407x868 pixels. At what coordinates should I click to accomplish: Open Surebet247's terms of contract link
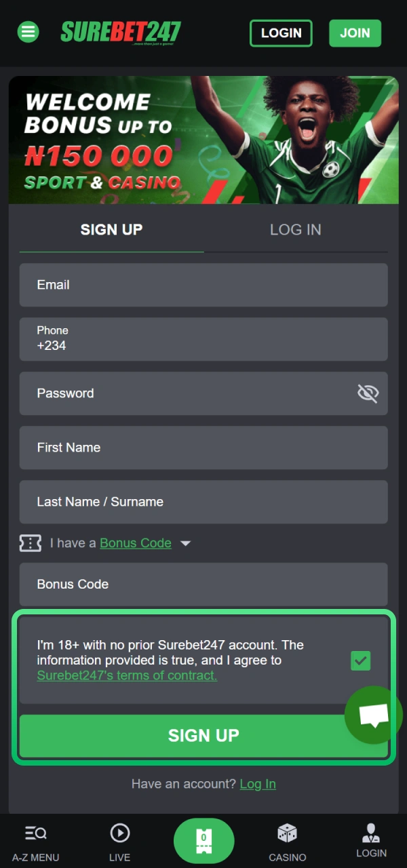point(126,675)
